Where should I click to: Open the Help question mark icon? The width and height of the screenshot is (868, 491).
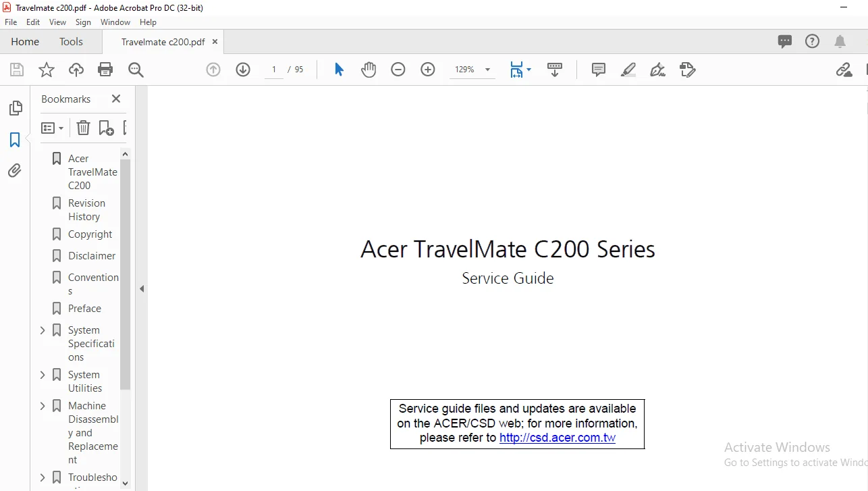[x=813, y=41]
